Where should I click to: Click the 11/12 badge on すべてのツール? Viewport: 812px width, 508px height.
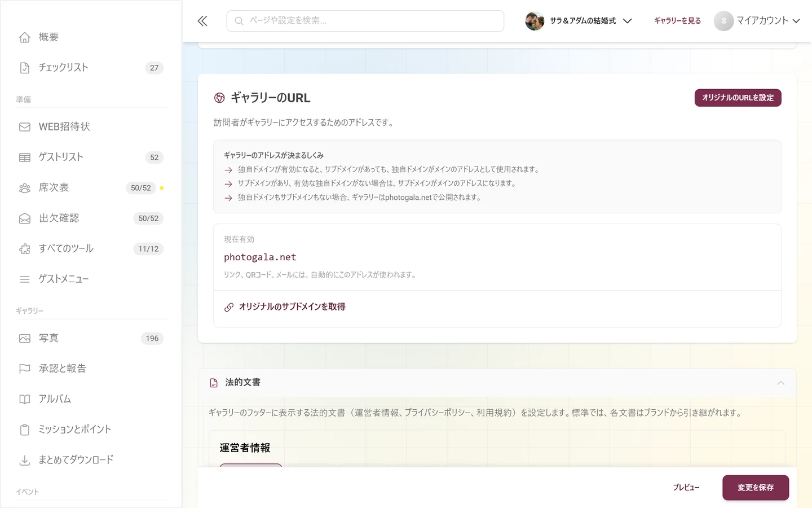pos(148,249)
